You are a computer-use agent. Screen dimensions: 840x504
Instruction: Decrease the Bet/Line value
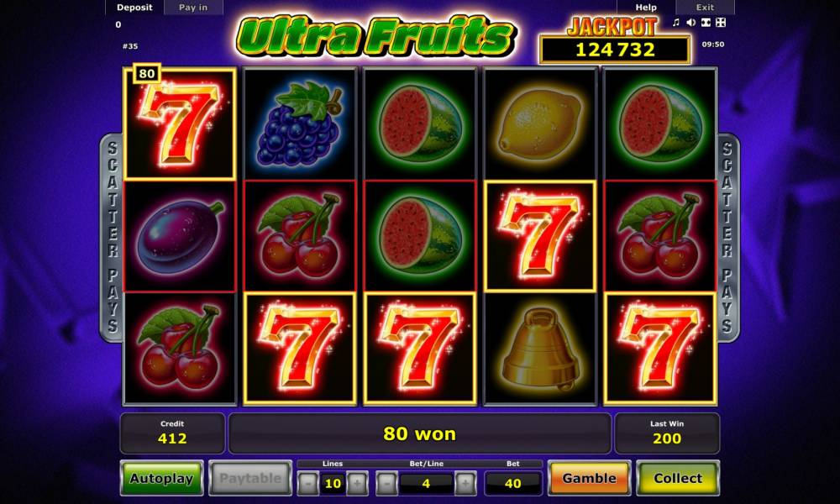[x=386, y=483]
